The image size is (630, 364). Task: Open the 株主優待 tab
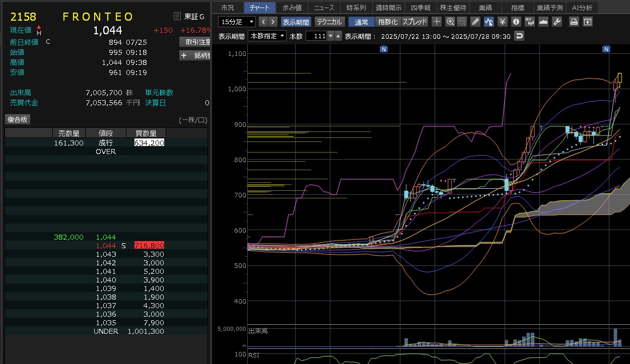click(453, 8)
